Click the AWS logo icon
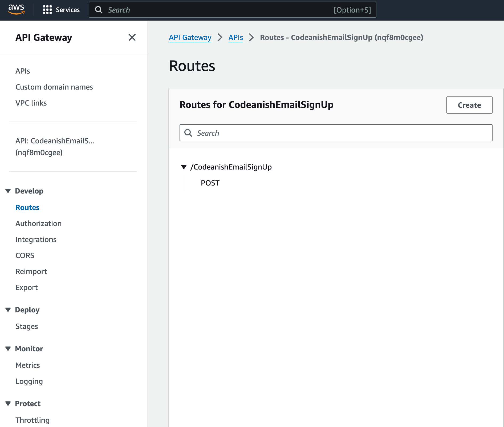This screenshot has width=504, height=427. pos(16,10)
